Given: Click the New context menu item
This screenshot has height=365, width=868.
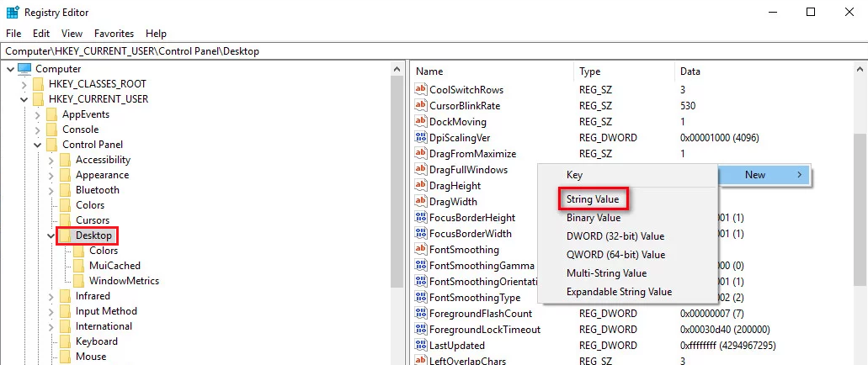Looking at the screenshot, I should click(x=764, y=175).
